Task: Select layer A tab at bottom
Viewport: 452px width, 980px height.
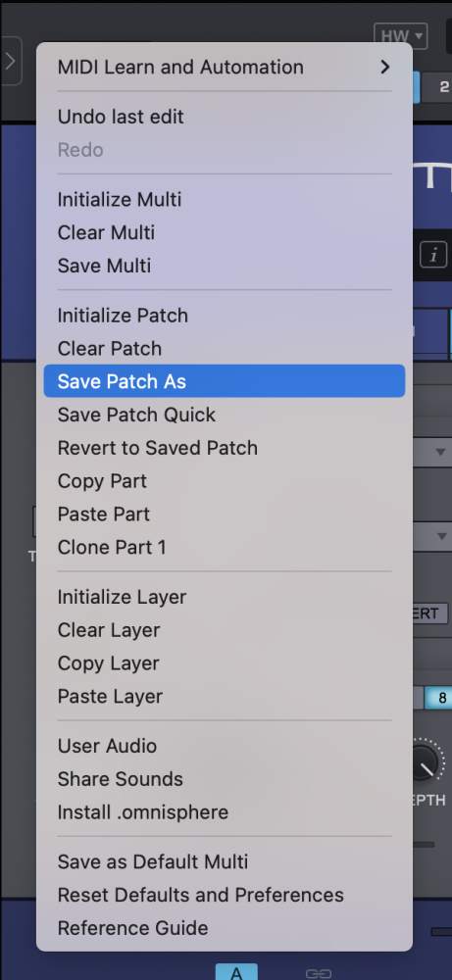Action: [x=236, y=972]
